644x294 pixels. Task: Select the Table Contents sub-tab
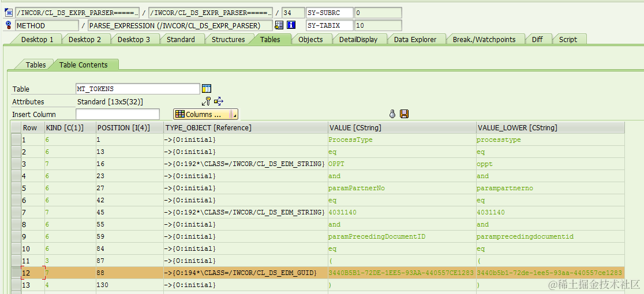83,65
